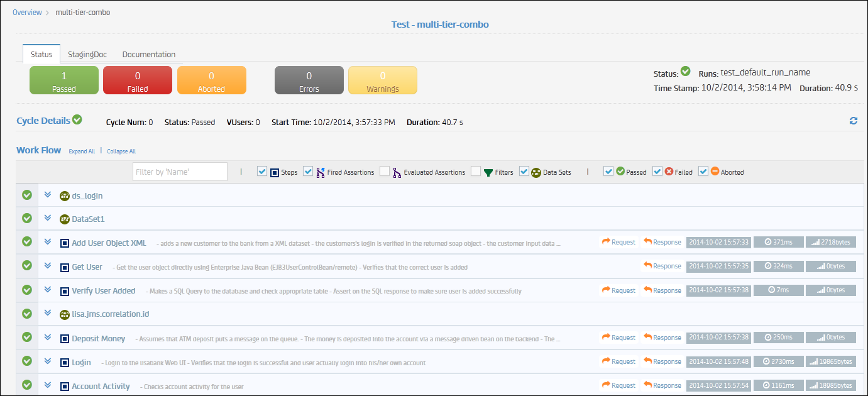Click the refresh icon in Cycle Details
This screenshot has width=868, height=396.
853,121
